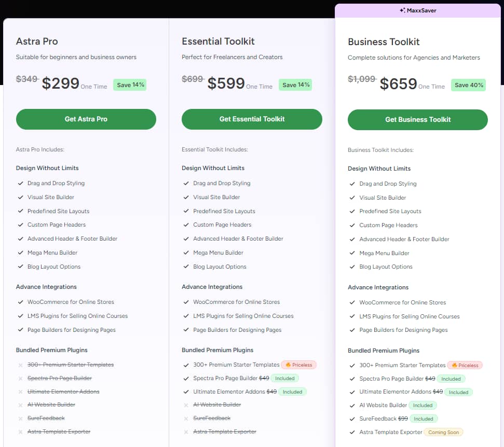The width and height of the screenshot is (504, 447).
Task: Click the X icon beside Astra Pro Spectra Pro Page Builder
Action: pos(21,379)
